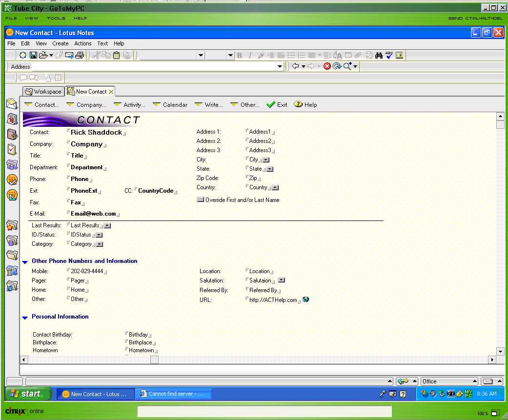Image resolution: width=508 pixels, height=420 pixels.
Task: Open GoToMyPC TOOLS menu
Action: click(x=56, y=18)
